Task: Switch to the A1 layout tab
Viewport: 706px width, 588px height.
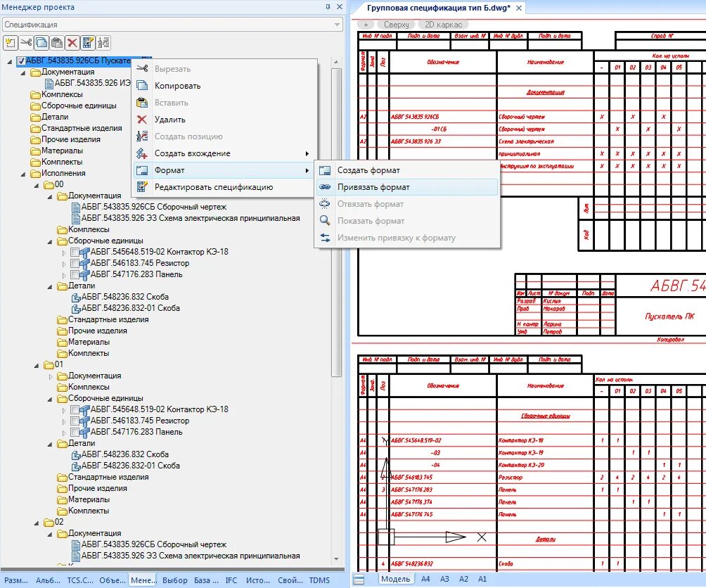Action: (482, 579)
